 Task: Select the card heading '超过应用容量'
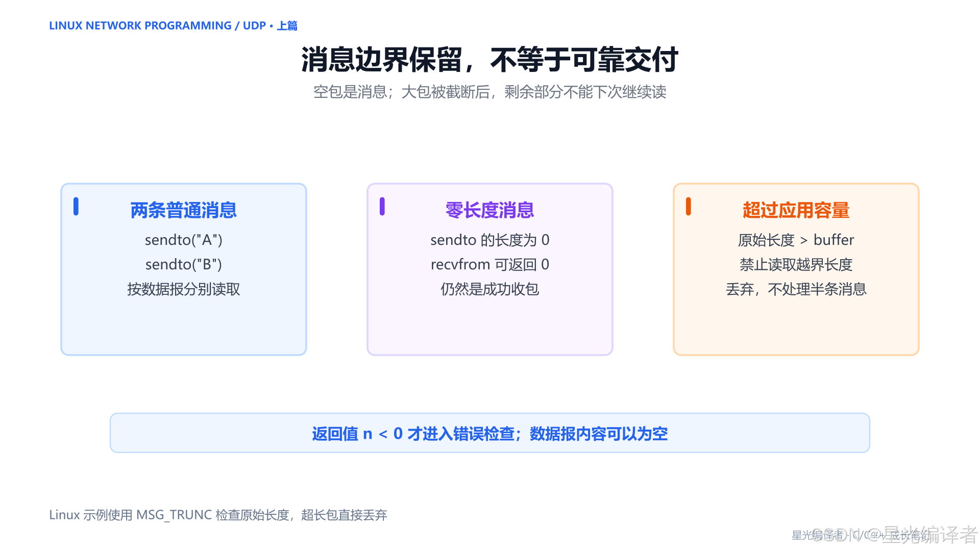[796, 210]
